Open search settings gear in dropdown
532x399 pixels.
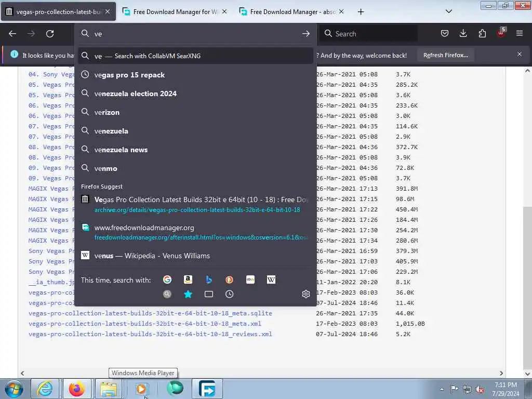305,294
